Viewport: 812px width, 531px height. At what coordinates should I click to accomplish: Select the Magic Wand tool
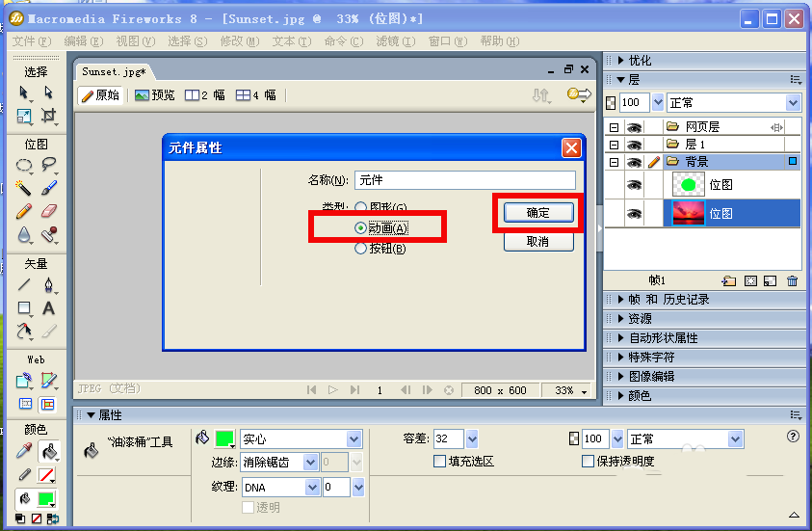click(23, 188)
